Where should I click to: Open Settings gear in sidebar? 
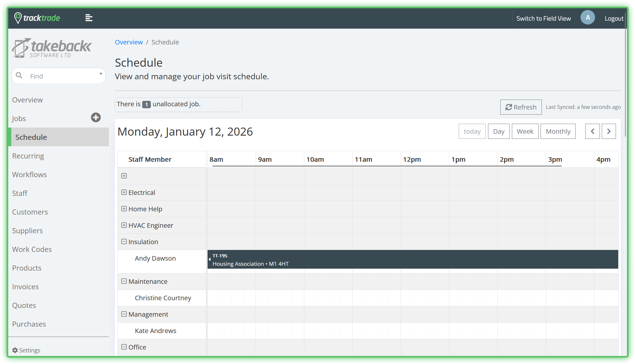(x=15, y=350)
